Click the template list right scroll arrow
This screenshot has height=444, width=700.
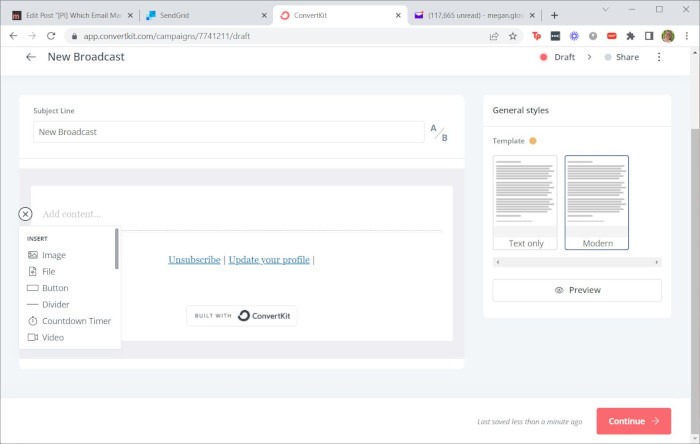click(x=657, y=262)
